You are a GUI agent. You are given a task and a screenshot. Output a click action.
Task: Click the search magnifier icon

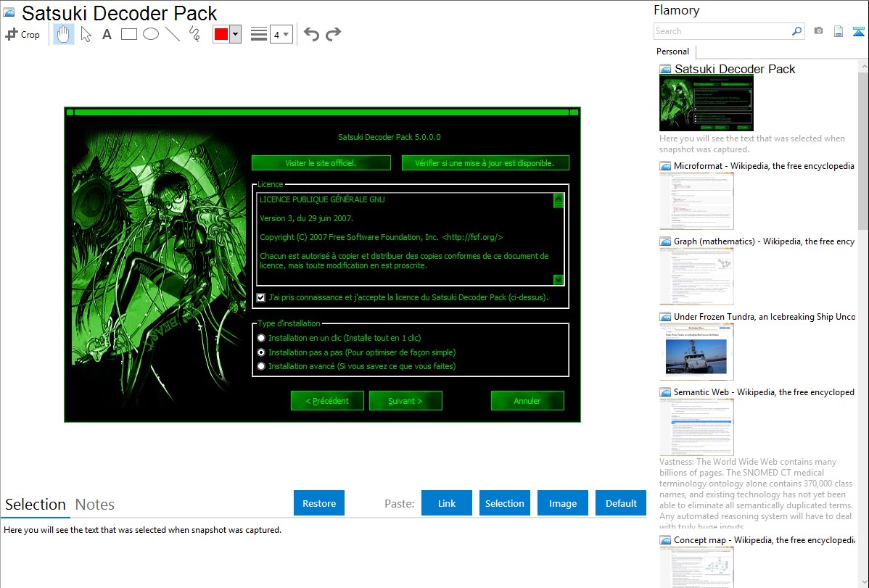pyautogui.click(x=797, y=31)
